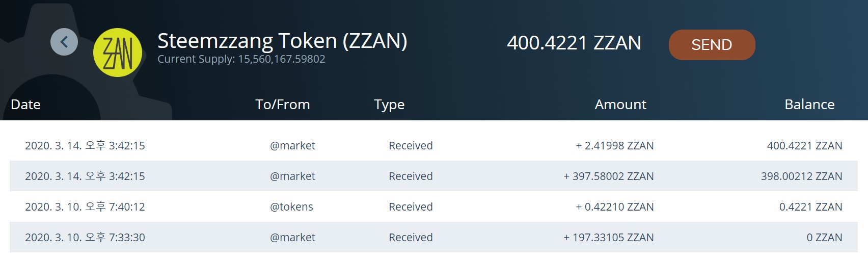The width and height of the screenshot is (868, 258).
Task: Select the + 197.33105 ZZAN amount
Action: [608, 238]
